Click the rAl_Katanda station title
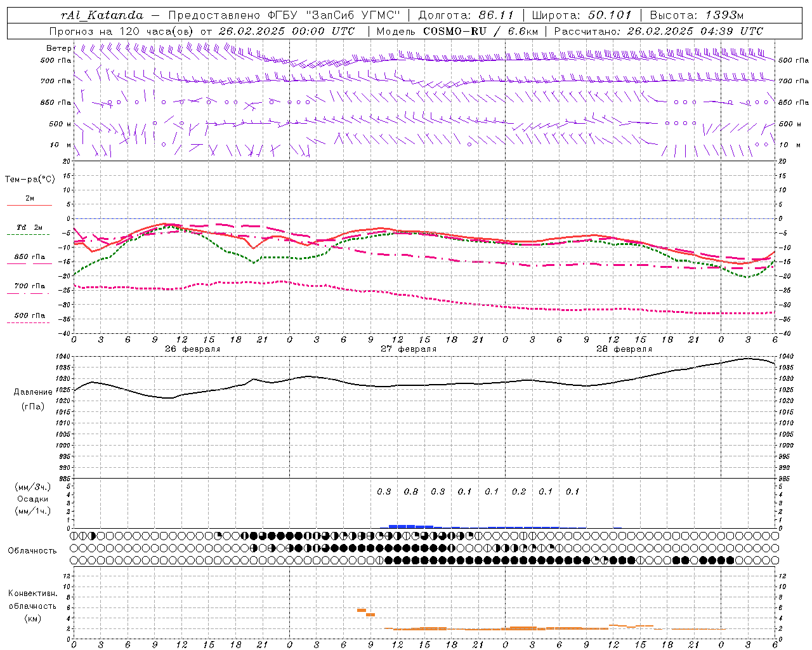Screen dimensions: 812x650 click(102, 15)
